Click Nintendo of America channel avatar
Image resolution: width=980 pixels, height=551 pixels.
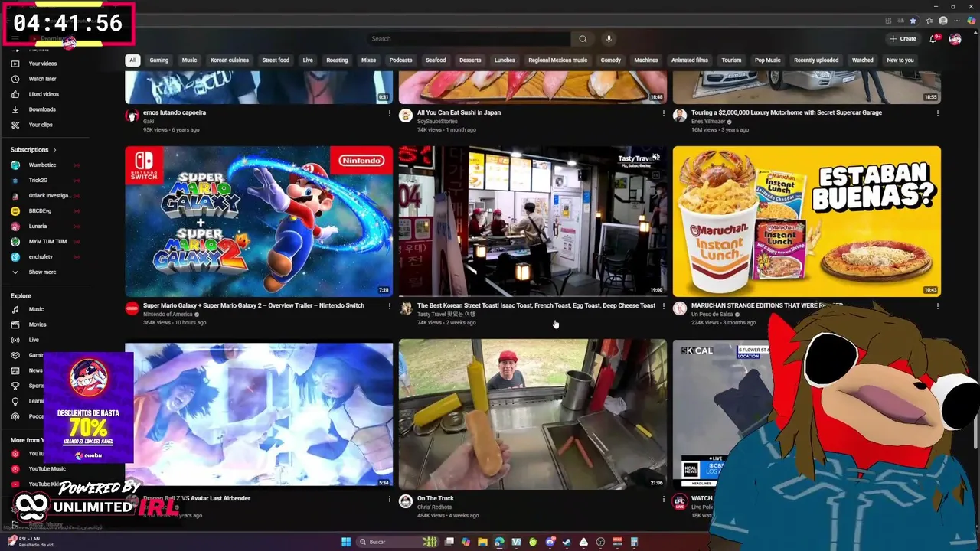pos(132,308)
